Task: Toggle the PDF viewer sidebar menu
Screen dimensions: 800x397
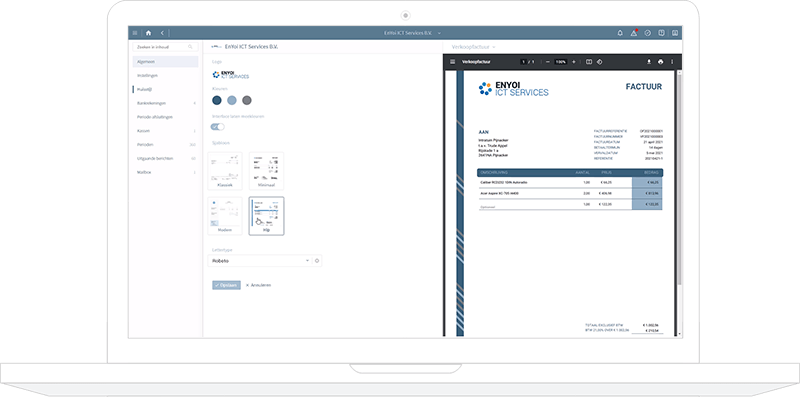Action: tap(452, 62)
